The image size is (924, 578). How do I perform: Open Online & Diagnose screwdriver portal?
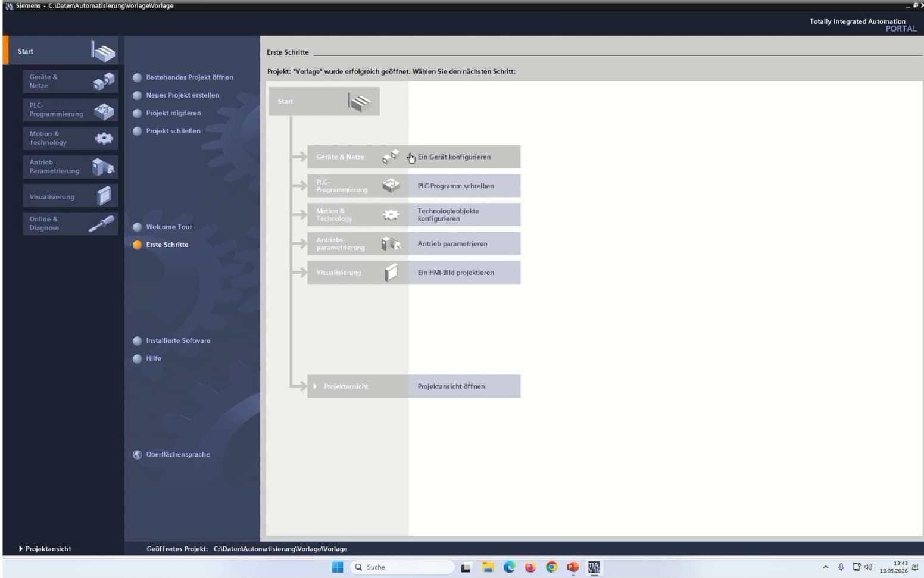click(101, 224)
